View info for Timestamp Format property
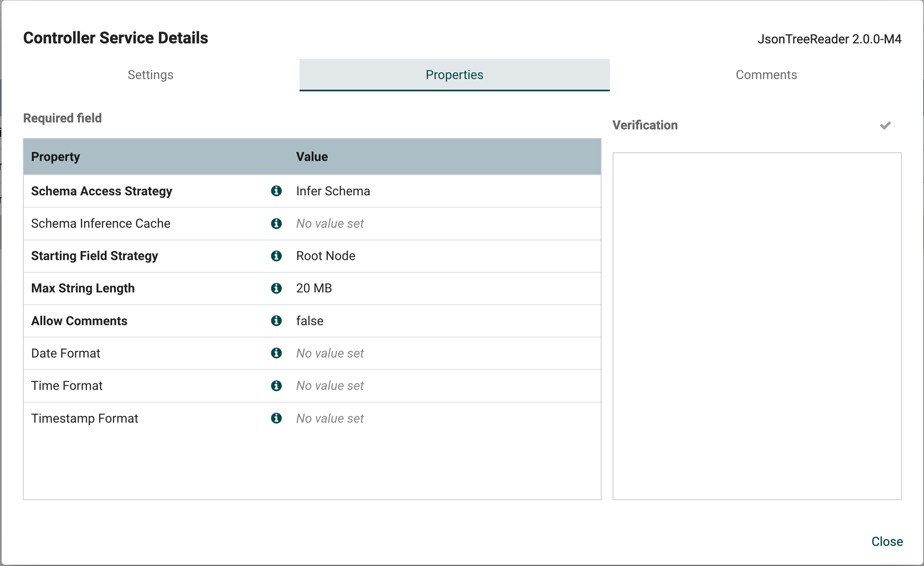Viewport: 924px width, 566px height. 277,418
